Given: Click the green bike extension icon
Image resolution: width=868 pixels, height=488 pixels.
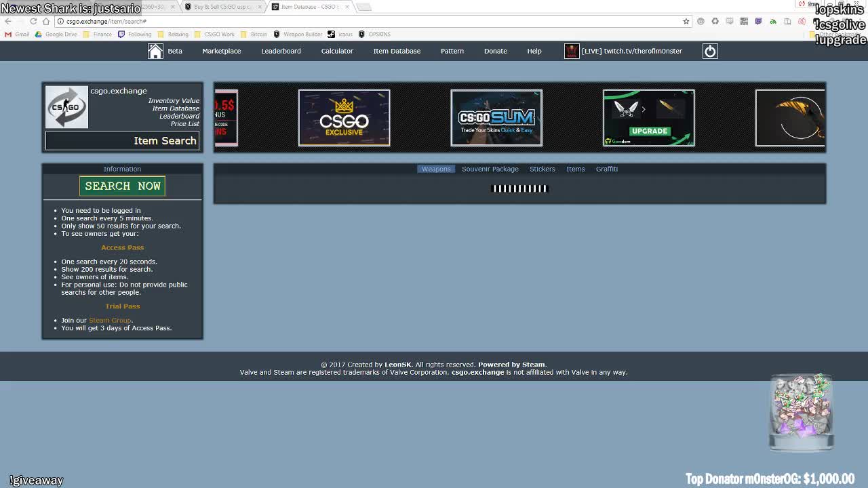Looking at the screenshot, I should [x=772, y=21].
